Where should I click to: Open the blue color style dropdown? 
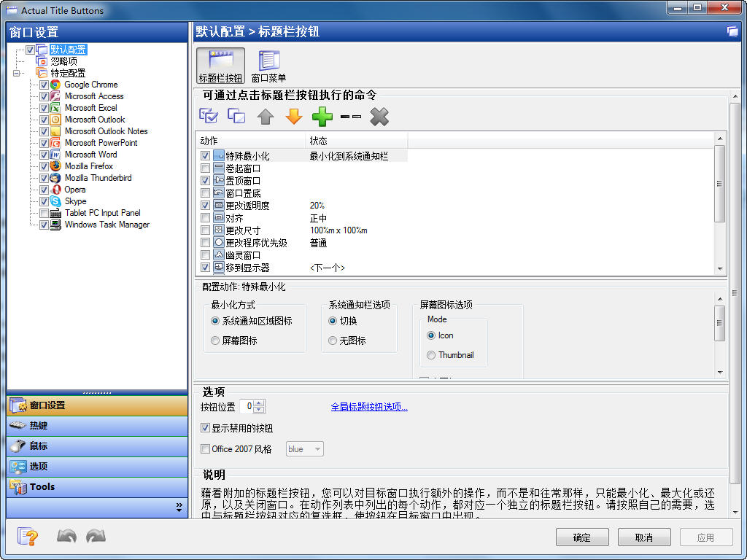pyautogui.click(x=317, y=449)
